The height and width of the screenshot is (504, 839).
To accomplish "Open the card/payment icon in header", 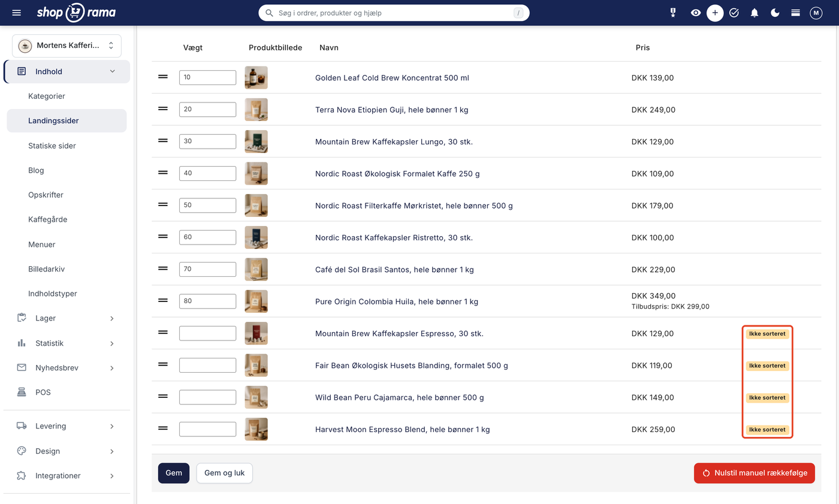I will coord(795,13).
